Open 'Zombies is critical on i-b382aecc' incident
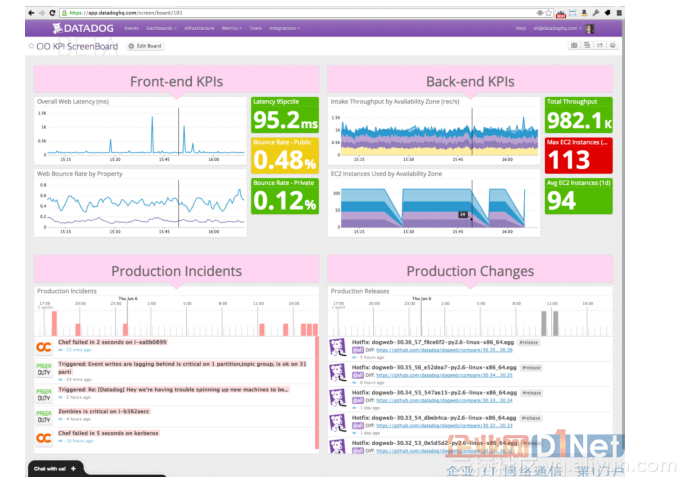The height and width of the screenshot is (488, 688). click(104, 411)
